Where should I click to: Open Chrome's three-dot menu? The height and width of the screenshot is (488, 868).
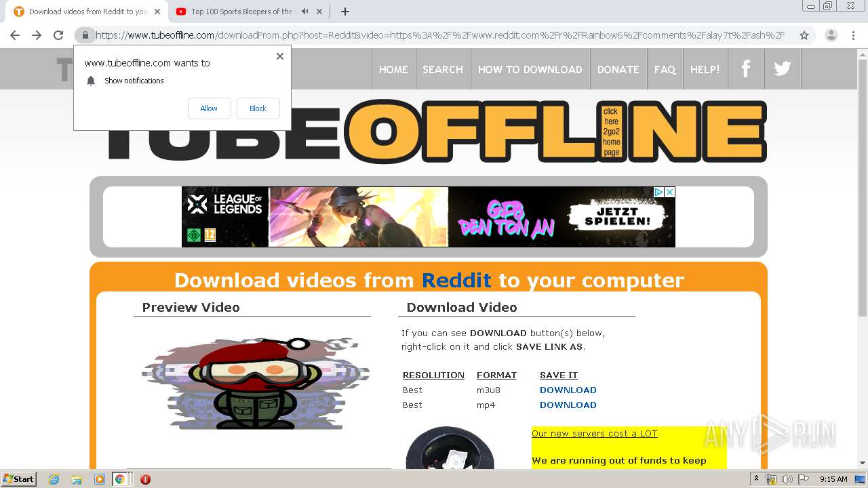tap(853, 35)
